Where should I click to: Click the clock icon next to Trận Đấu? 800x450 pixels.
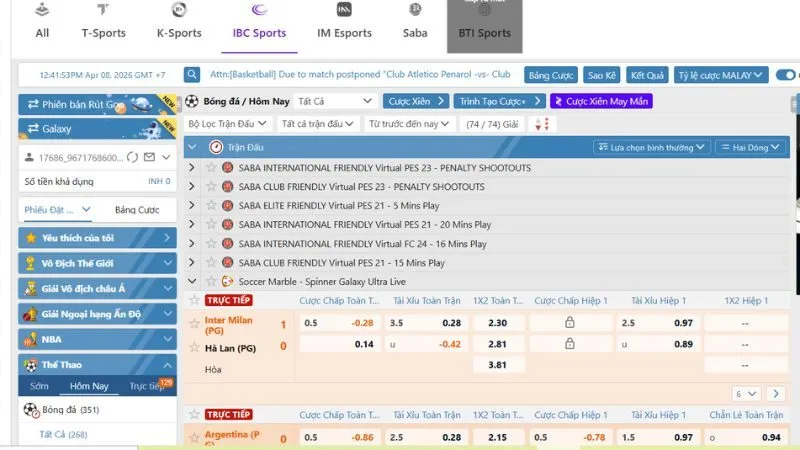216,147
